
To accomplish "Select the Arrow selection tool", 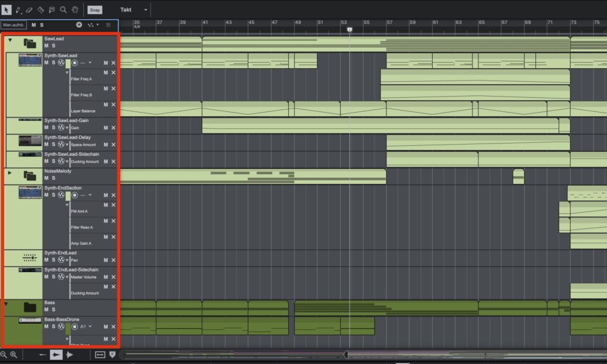I will (6, 9).
